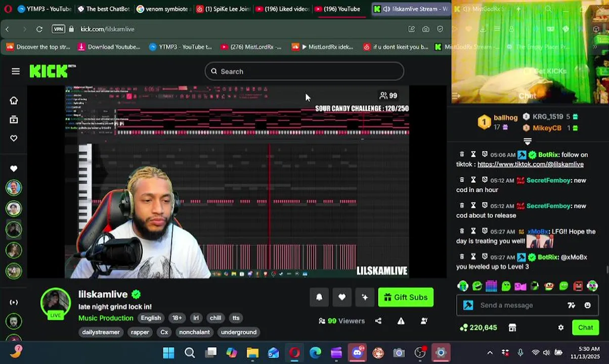Click the kick.com/lilskamlive address bar
Viewport: 609px width, 364px height.
[107, 29]
